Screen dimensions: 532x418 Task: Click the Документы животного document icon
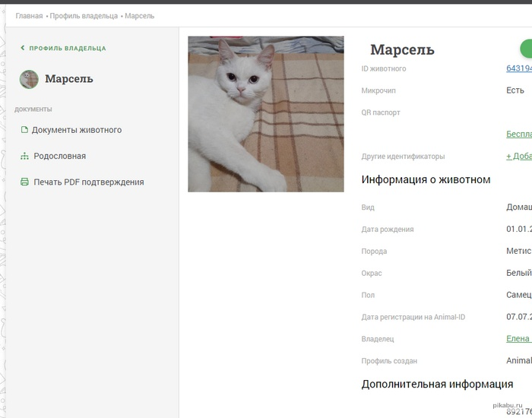24,130
